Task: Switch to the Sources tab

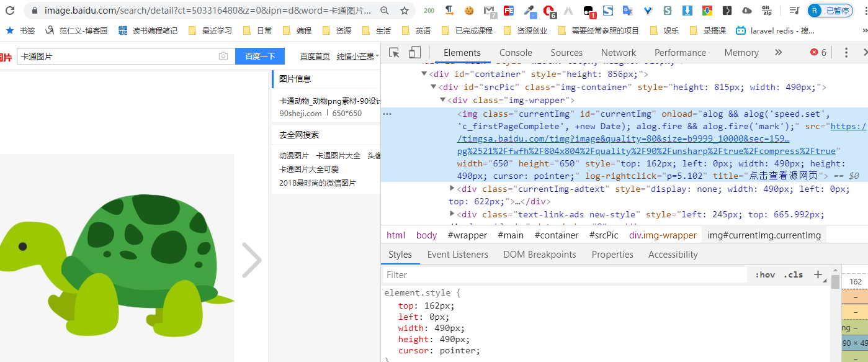Action: (x=566, y=53)
